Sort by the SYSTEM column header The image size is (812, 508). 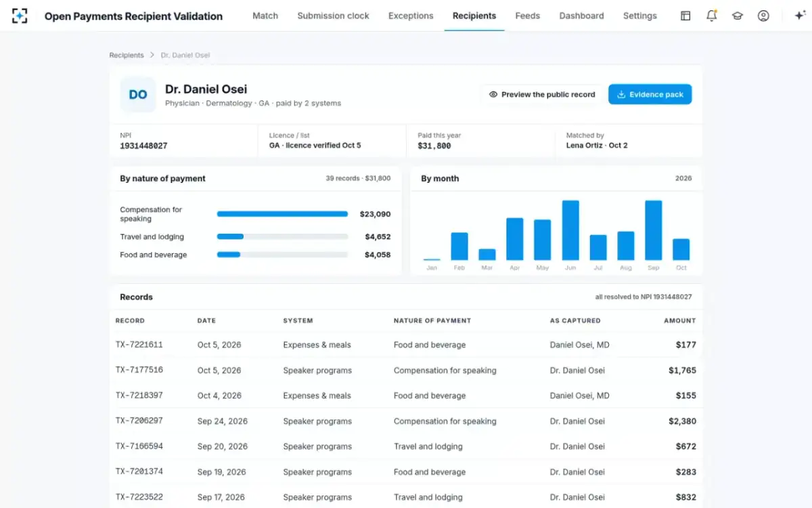[298, 320]
